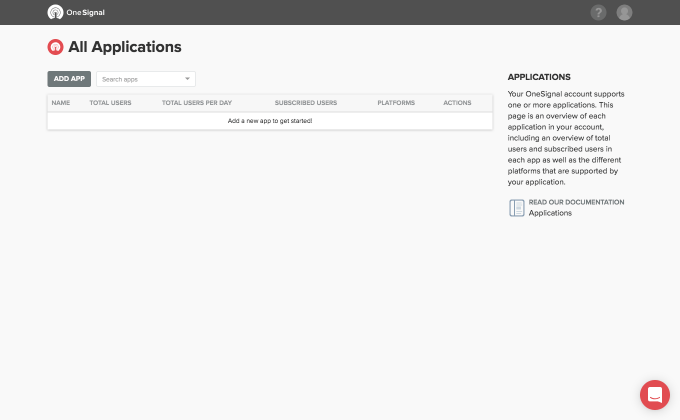Open the Applications documentation link

pyautogui.click(x=550, y=213)
